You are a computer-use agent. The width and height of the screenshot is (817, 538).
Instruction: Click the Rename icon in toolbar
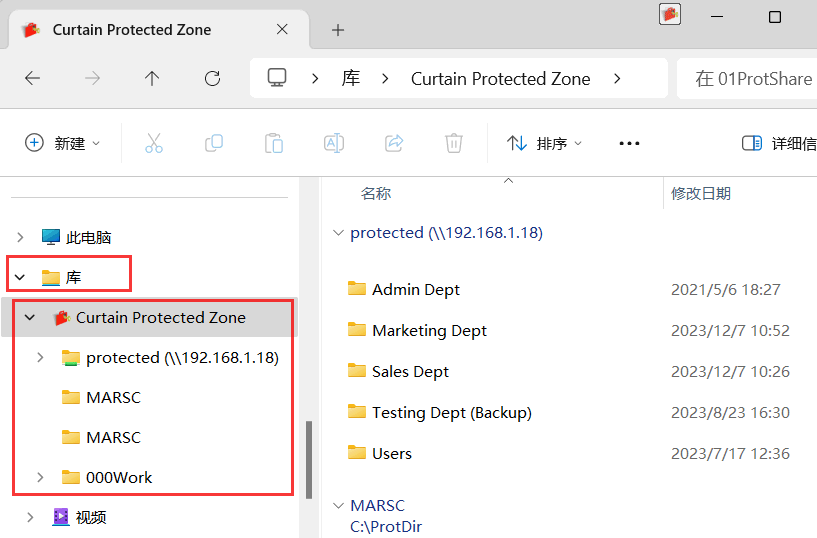tap(333, 143)
